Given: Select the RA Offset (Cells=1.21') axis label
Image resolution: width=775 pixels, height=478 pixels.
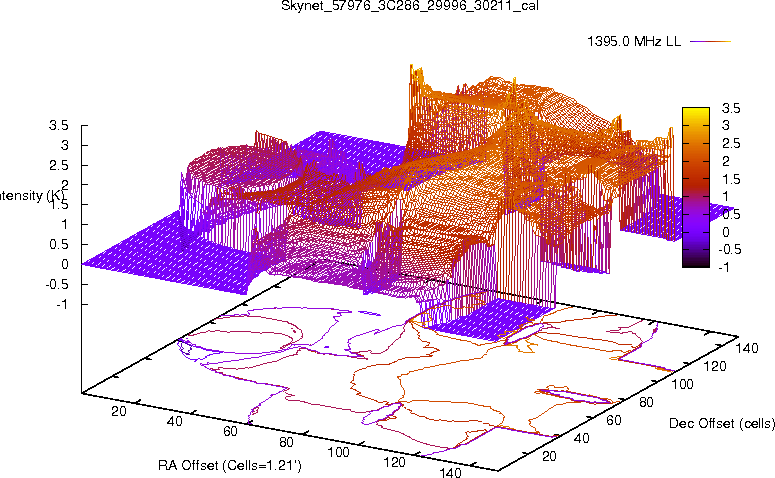Looking at the screenshot, I should pyautogui.click(x=230, y=465).
